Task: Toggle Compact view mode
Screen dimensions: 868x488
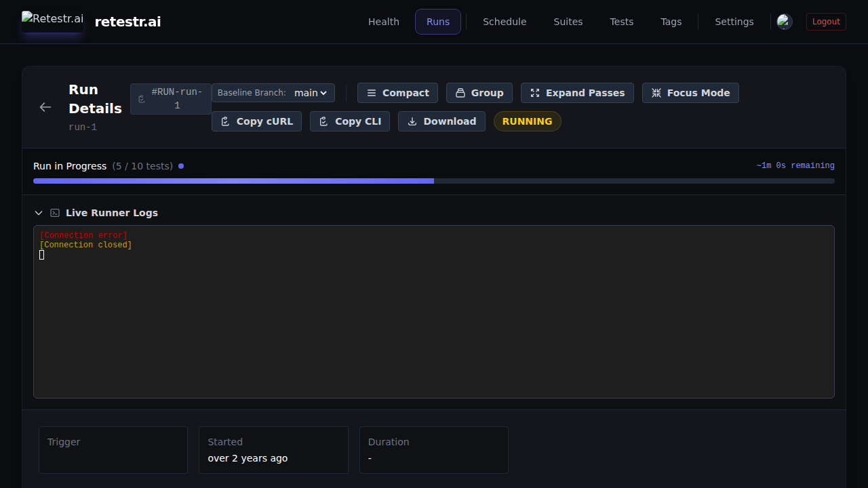Action: click(397, 93)
